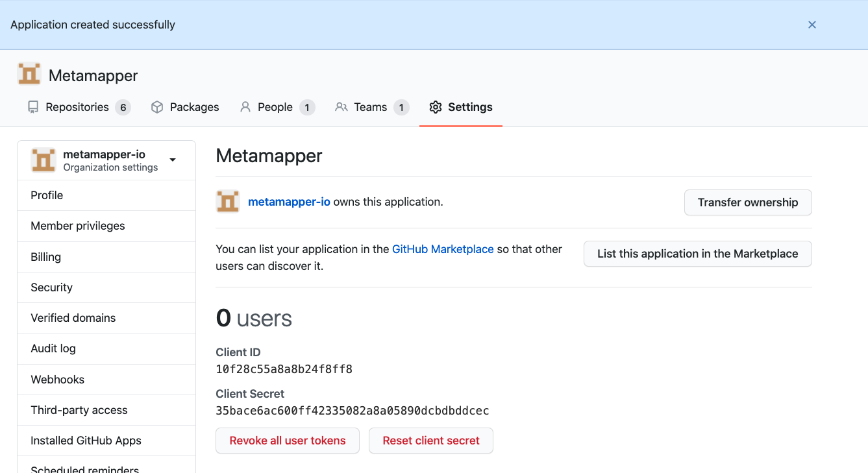
Task: Click the Client Secret label
Action: (x=250, y=394)
